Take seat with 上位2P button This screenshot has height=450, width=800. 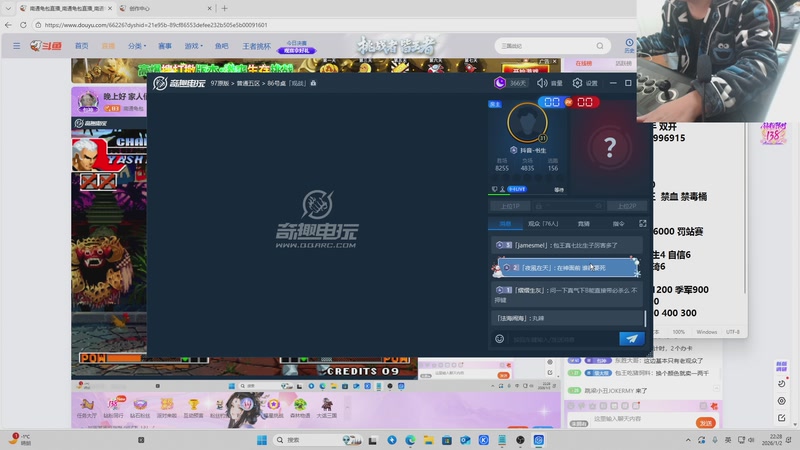(627, 206)
